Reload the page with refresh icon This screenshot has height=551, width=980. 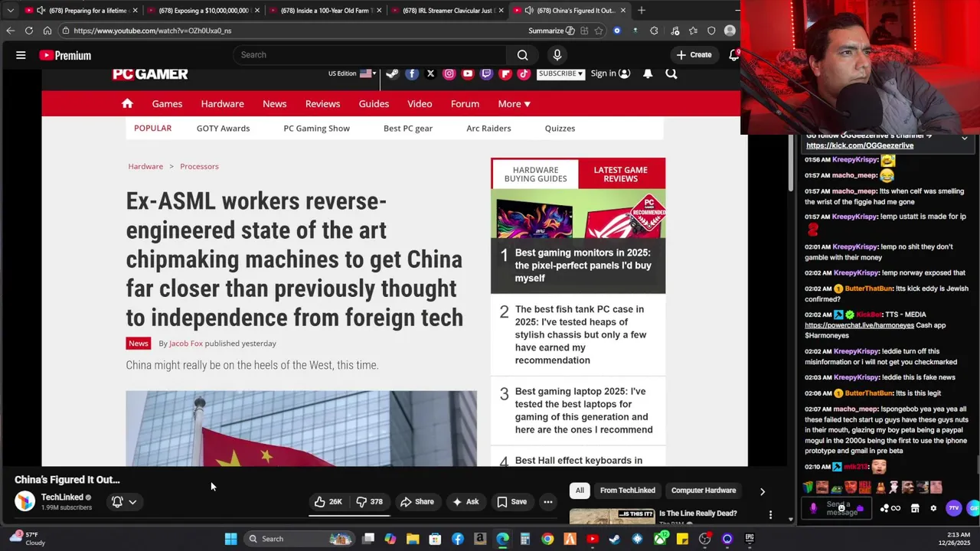pos(28,31)
